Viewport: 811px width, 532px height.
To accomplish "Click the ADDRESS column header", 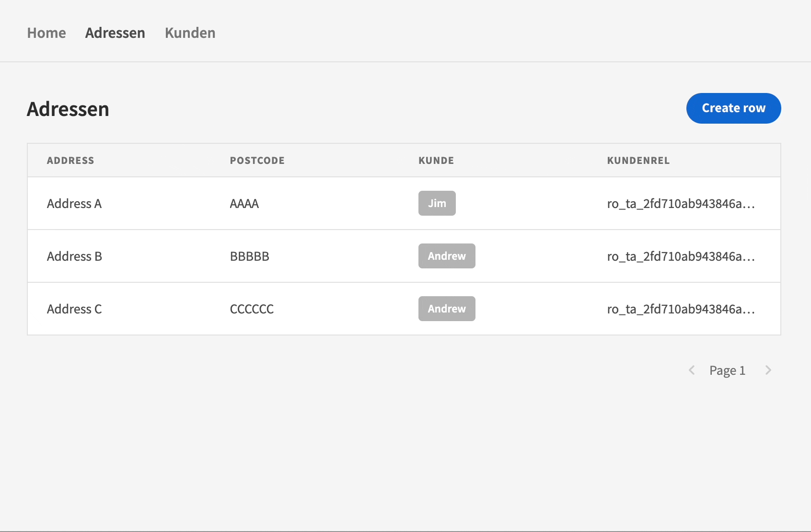I will (x=70, y=160).
